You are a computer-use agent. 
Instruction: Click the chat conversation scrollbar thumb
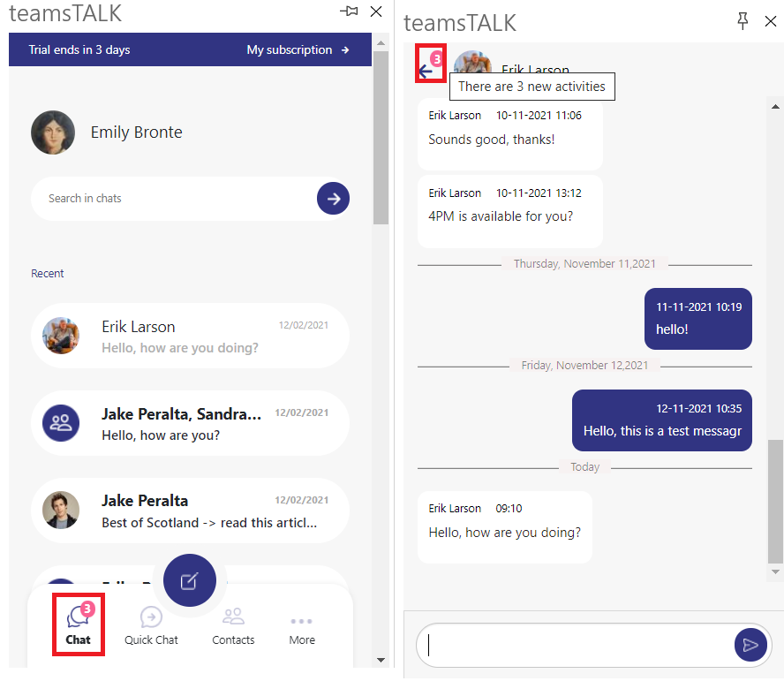coord(775,502)
